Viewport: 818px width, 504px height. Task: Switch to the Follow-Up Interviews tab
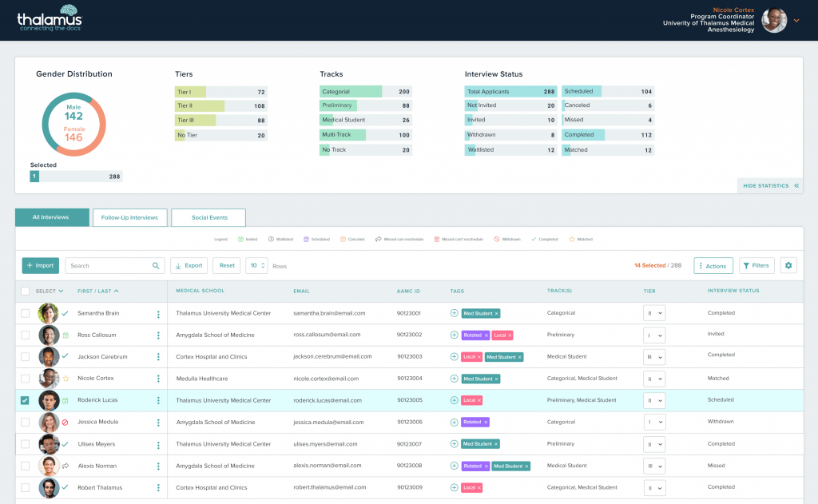click(130, 217)
